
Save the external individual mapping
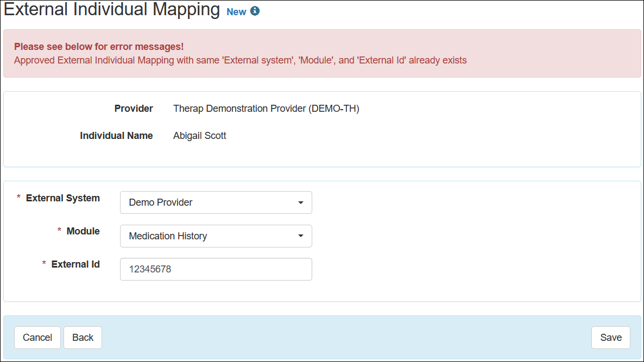(610, 338)
